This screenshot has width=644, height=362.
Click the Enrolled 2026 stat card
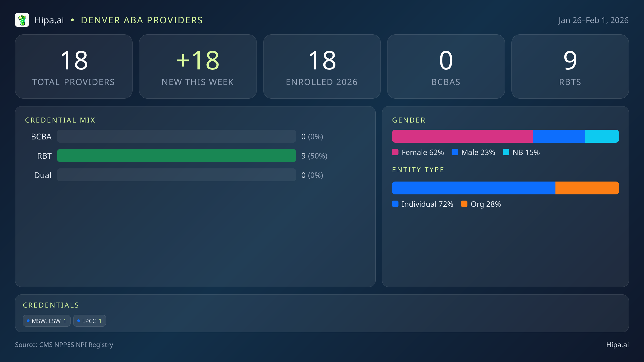322,66
